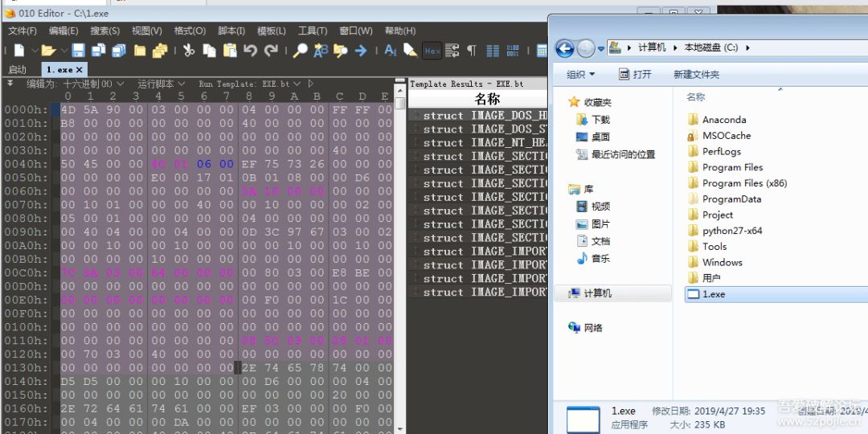Click the 打开 button in Explorer toolbar
Image resolution: width=868 pixels, height=434 pixels.
[635, 74]
